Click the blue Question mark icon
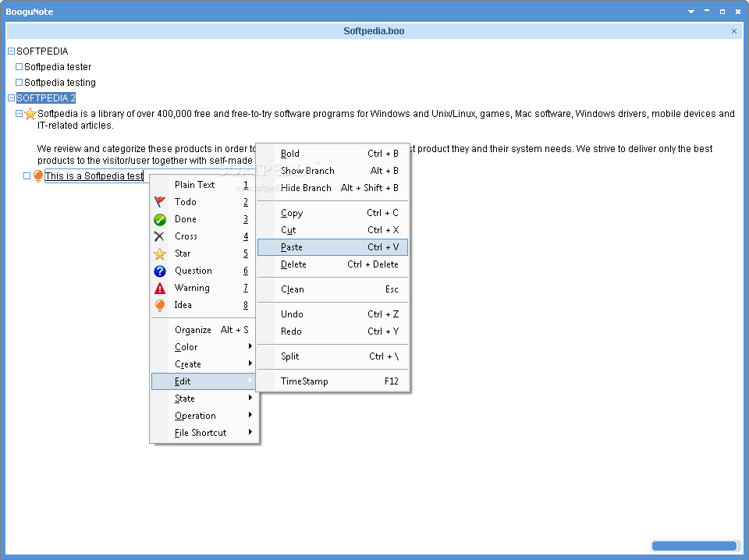Image resolution: width=749 pixels, height=560 pixels. [159, 271]
